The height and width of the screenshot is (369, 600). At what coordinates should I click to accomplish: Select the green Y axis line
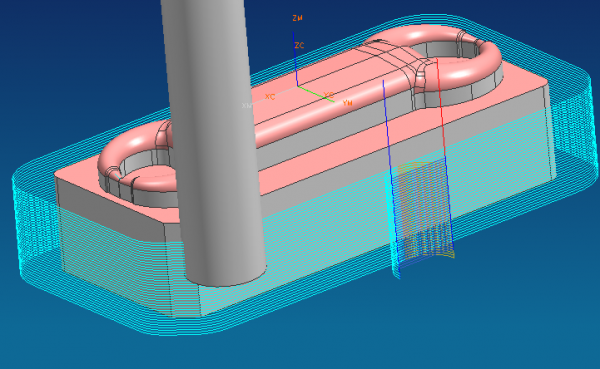click(316, 94)
